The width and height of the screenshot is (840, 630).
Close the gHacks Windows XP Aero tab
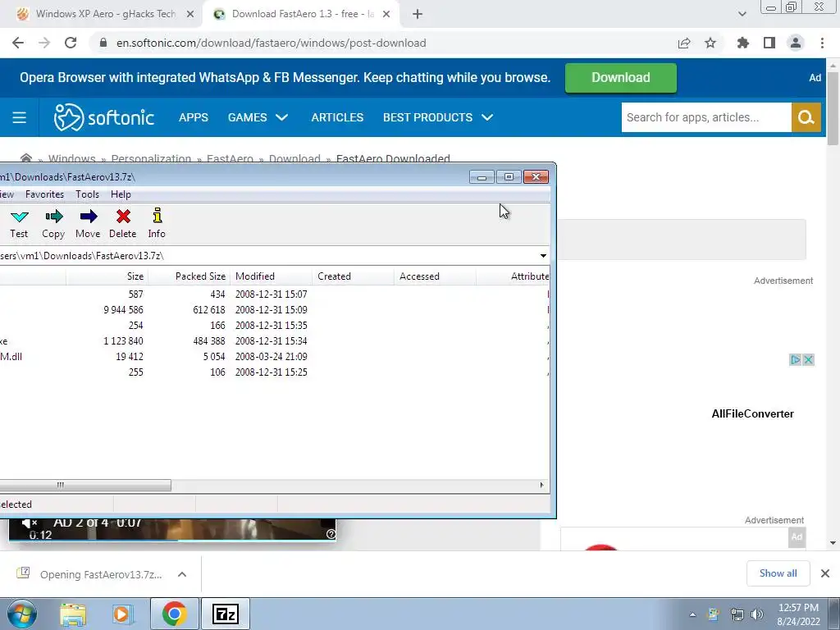tap(190, 15)
